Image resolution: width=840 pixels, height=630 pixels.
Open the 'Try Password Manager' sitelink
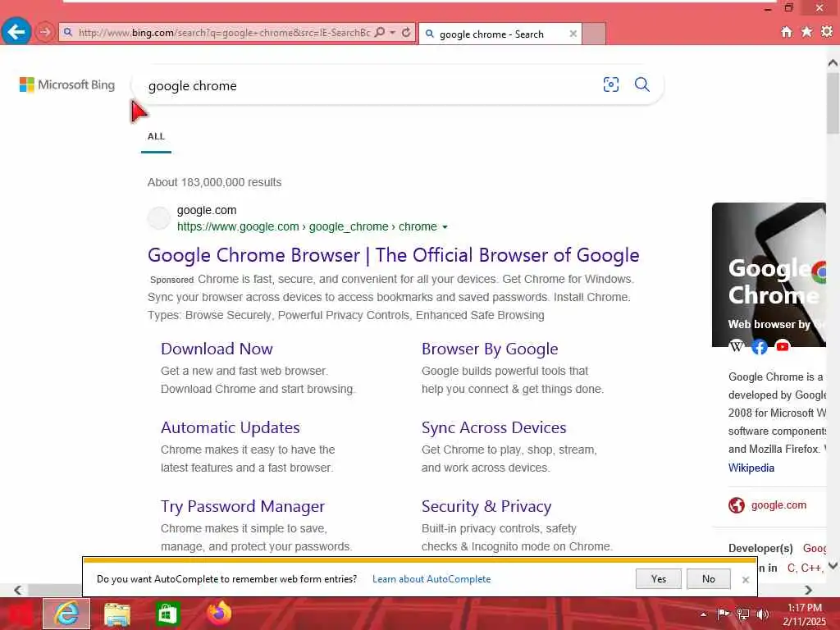click(243, 506)
